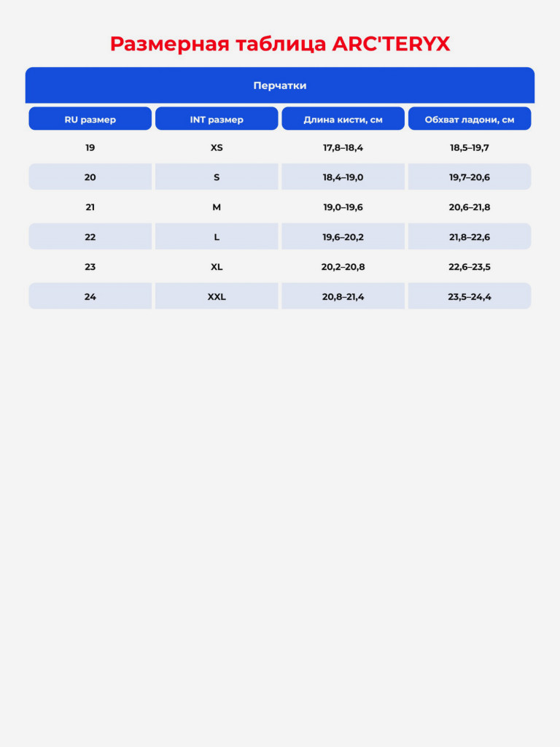Select the XXL size cell
Screen dimensions: 560x747
[217, 296]
